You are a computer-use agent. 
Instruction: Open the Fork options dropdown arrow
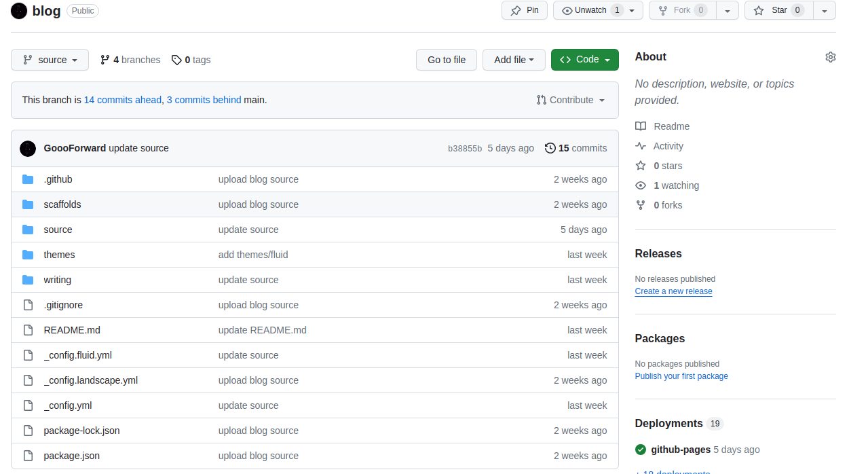click(x=728, y=10)
